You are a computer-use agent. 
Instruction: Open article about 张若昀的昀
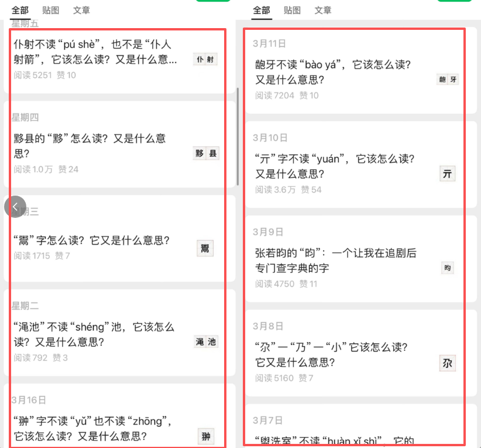(336, 261)
